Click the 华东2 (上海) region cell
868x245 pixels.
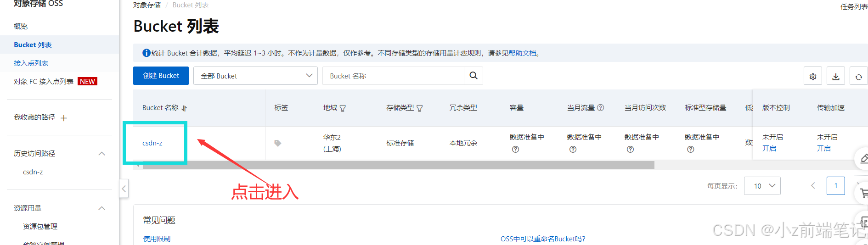click(x=332, y=143)
